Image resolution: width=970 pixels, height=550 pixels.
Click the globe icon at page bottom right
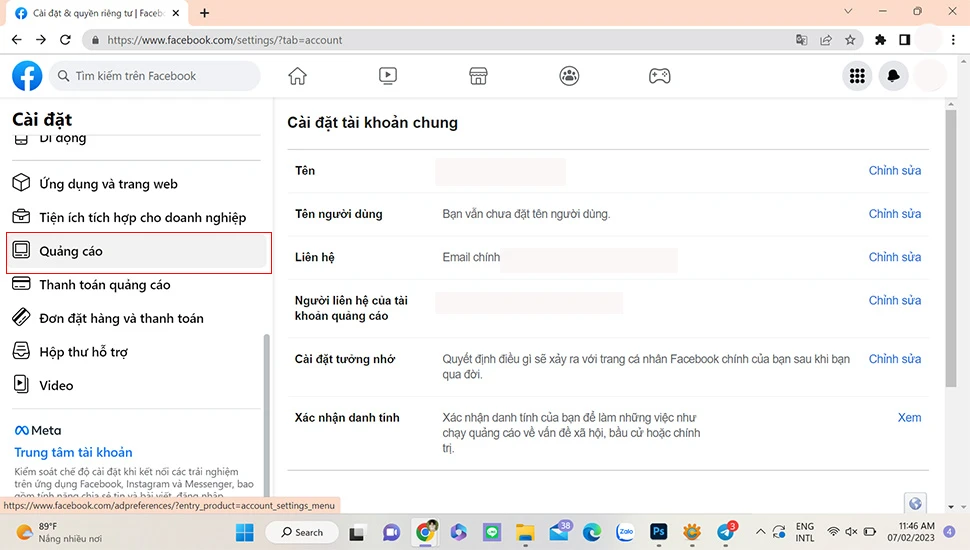916,504
